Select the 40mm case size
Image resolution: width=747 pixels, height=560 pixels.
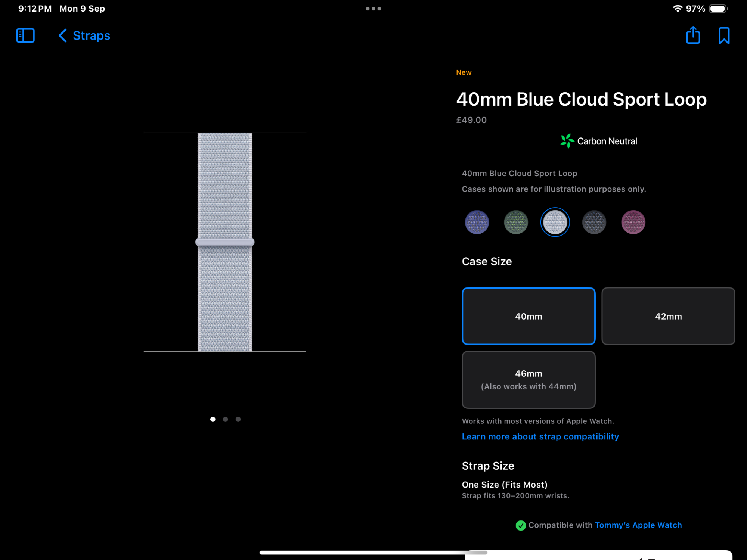click(x=528, y=316)
